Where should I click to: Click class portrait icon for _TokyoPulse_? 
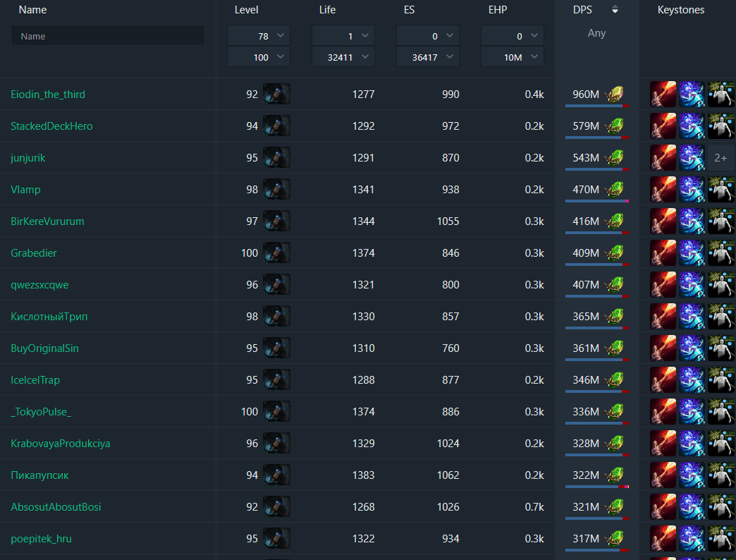click(276, 411)
